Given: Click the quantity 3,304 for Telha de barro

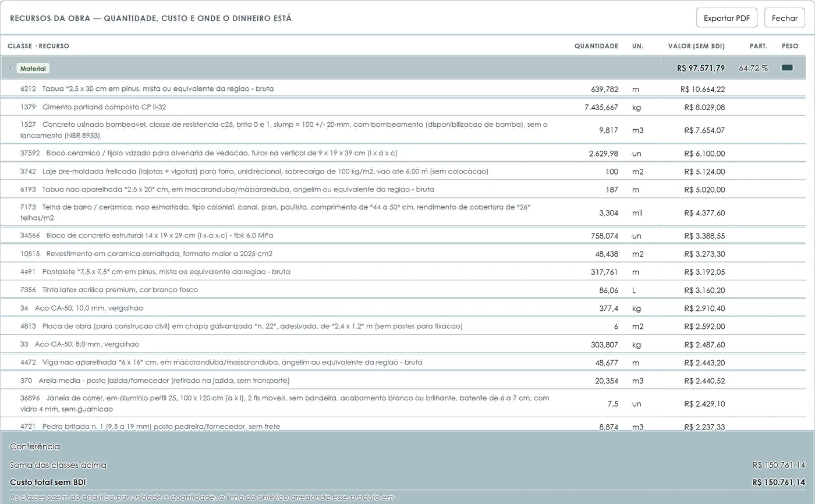Looking at the screenshot, I should pyautogui.click(x=608, y=213).
